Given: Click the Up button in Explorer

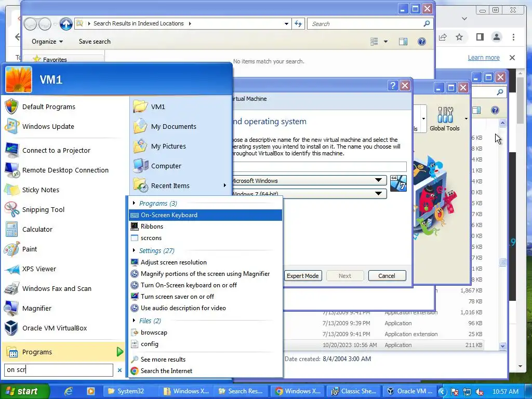Looking at the screenshot, I should pos(66,23).
